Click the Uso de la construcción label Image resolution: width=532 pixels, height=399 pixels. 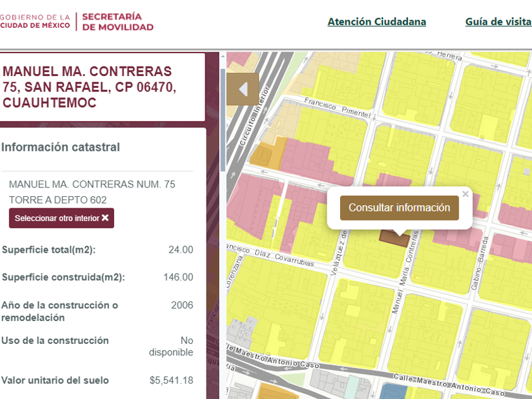(x=55, y=340)
